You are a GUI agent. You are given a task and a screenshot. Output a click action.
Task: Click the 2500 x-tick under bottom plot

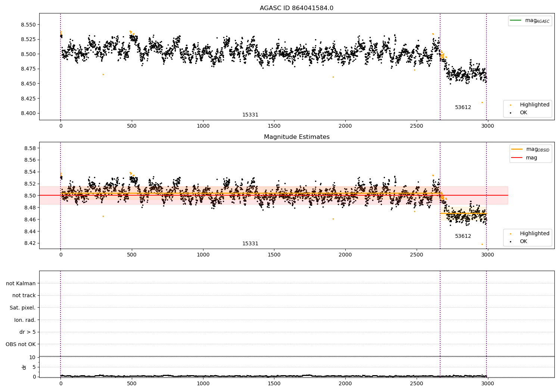click(416, 383)
